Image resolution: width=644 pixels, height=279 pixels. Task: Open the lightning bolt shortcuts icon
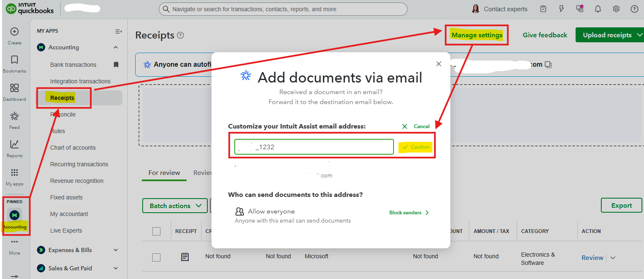[x=561, y=9]
